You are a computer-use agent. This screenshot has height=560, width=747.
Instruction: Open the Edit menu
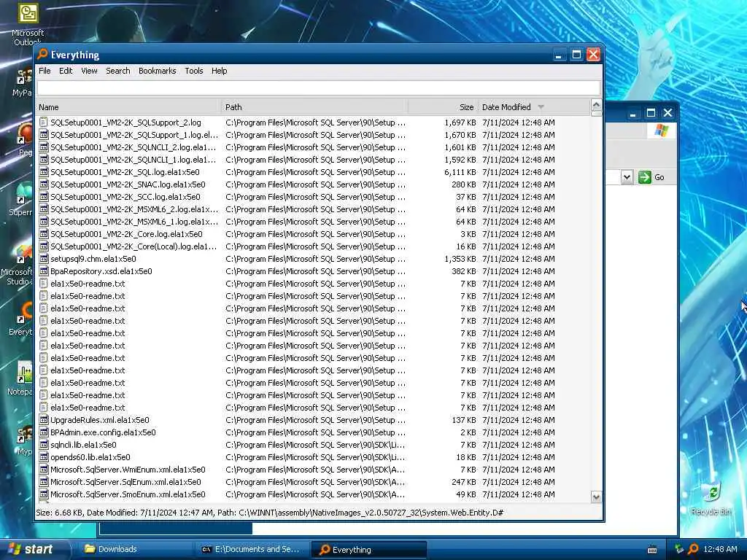[x=66, y=71]
